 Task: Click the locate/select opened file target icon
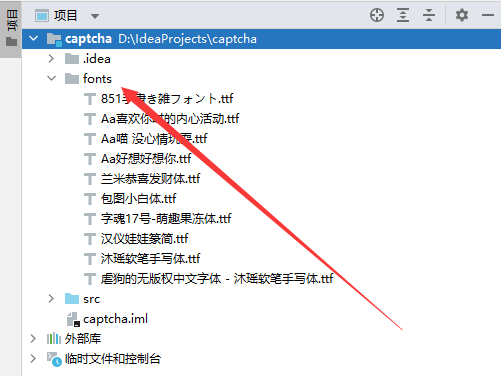[x=377, y=15]
